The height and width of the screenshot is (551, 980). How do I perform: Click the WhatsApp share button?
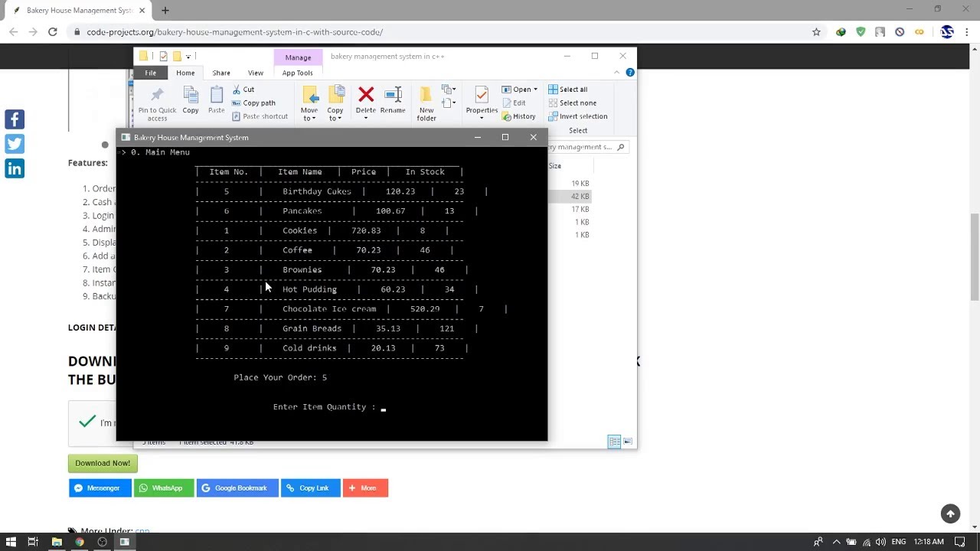pyautogui.click(x=164, y=488)
